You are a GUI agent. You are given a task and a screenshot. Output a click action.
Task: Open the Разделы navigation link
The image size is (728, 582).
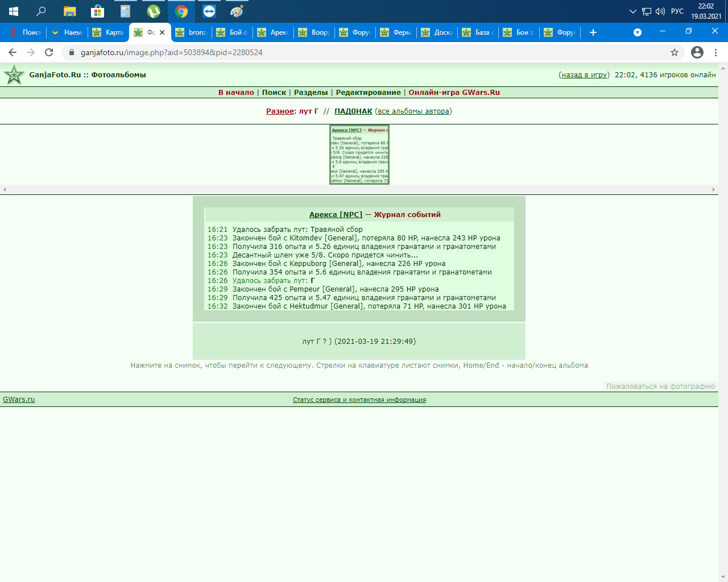(311, 93)
